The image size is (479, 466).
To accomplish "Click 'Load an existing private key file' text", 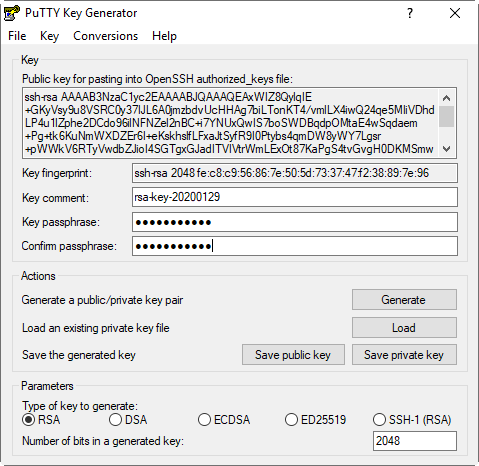I will (96, 328).
